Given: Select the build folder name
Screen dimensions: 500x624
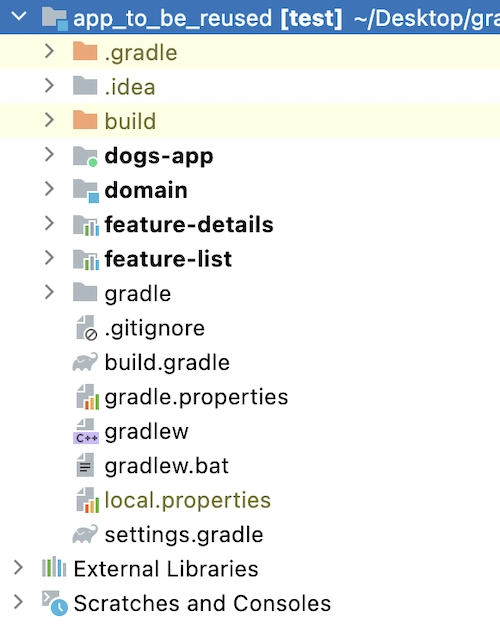Looking at the screenshot, I should 130,121.
